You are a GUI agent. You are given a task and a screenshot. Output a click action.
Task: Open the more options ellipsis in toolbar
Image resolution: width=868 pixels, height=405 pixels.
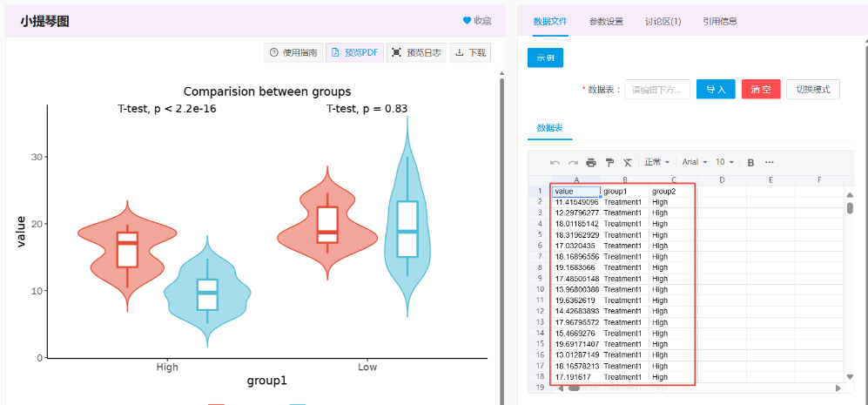(769, 163)
